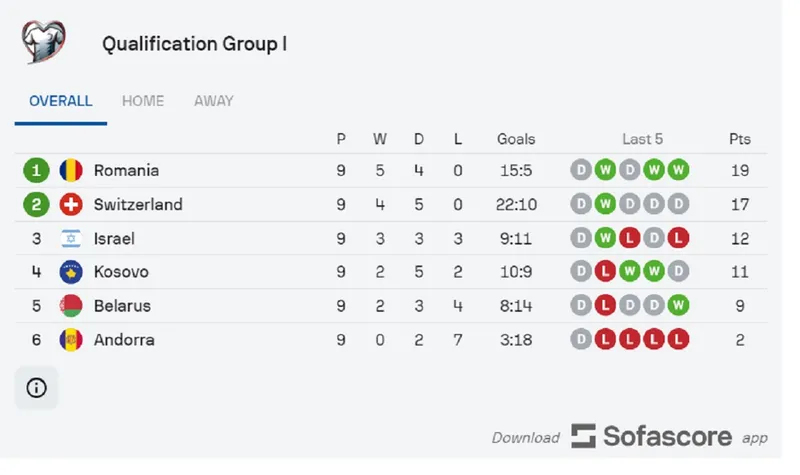The image size is (800, 475).
Task: Click the green rank 1 badge
Action: click(x=36, y=170)
